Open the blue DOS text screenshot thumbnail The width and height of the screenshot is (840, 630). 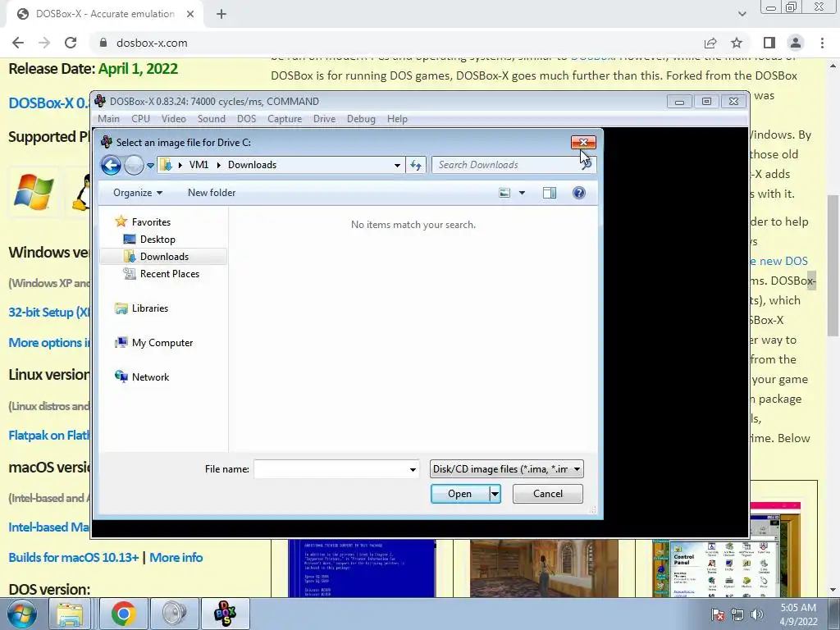point(362,568)
